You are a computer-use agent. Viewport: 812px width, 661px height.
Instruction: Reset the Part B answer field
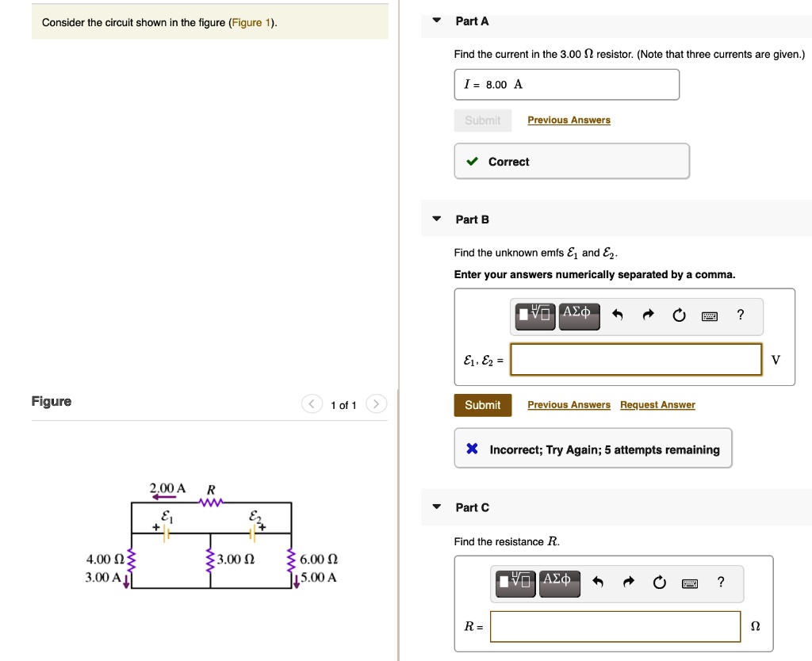click(x=679, y=315)
